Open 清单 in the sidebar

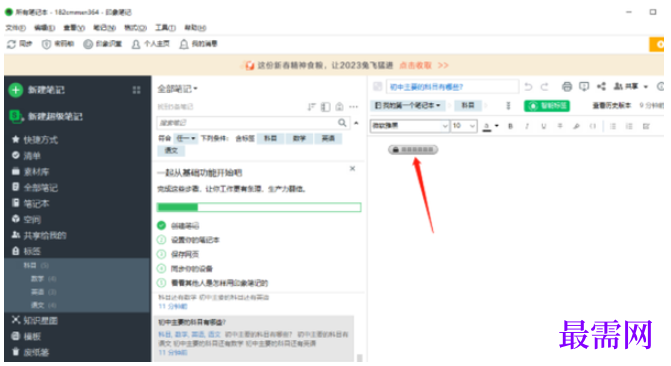pos(26,155)
